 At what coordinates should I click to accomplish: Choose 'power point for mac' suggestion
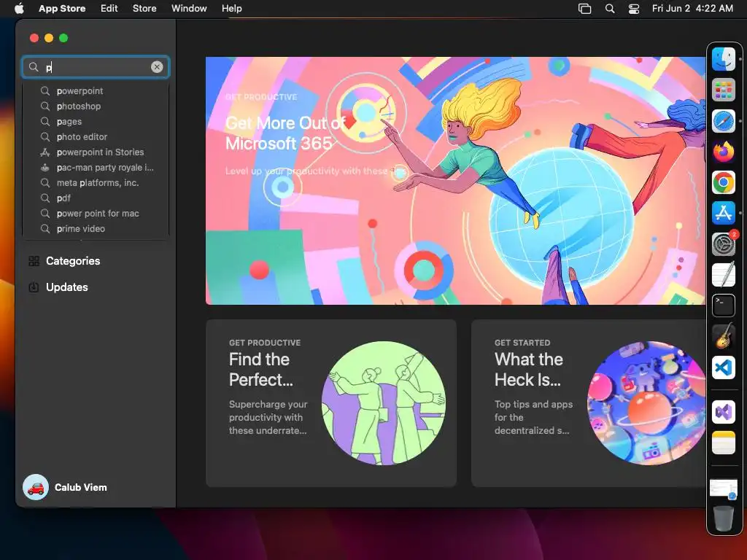point(96,214)
